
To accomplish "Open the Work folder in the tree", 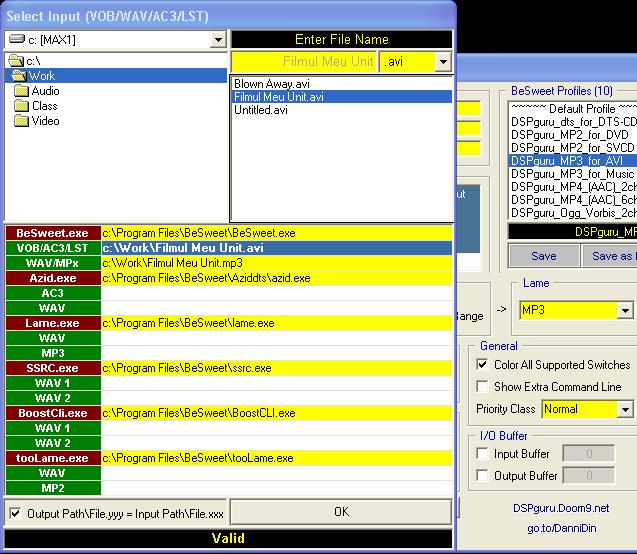I will coord(41,76).
